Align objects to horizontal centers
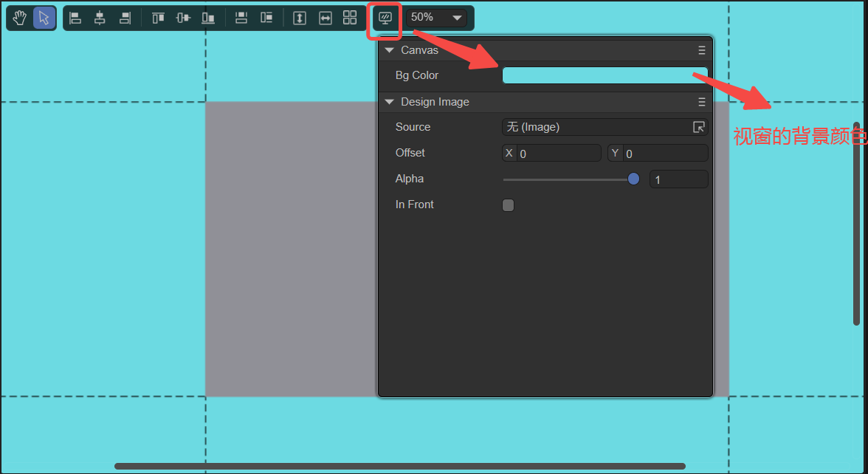The width and height of the screenshot is (868, 474). [x=100, y=18]
